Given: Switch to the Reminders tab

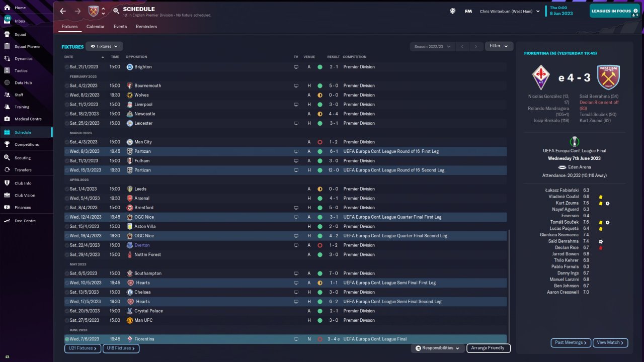Looking at the screenshot, I should [x=146, y=27].
